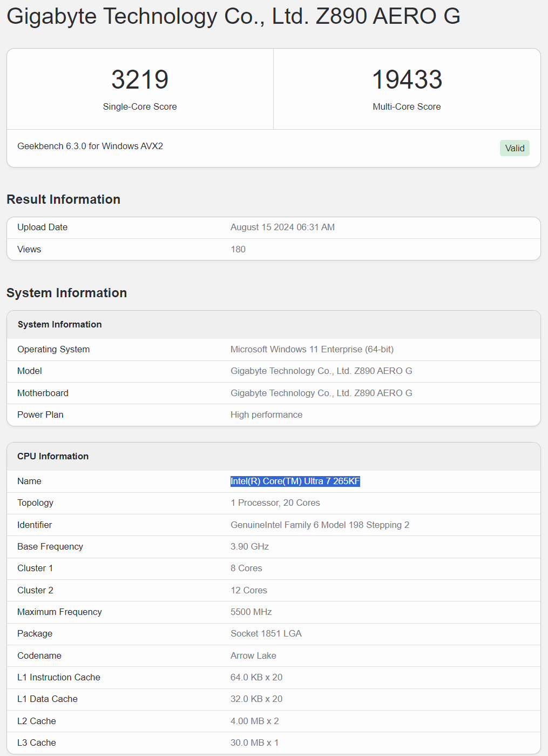Image resolution: width=548 pixels, height=756 pixels.
Task: Click the 4.00 MB x 2 value
Action: click(x=255, y=721)
